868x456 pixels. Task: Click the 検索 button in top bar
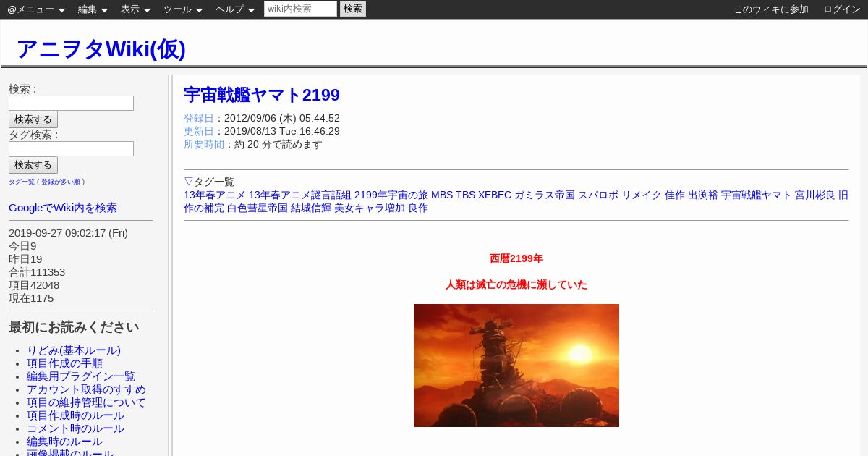(353, 9)
